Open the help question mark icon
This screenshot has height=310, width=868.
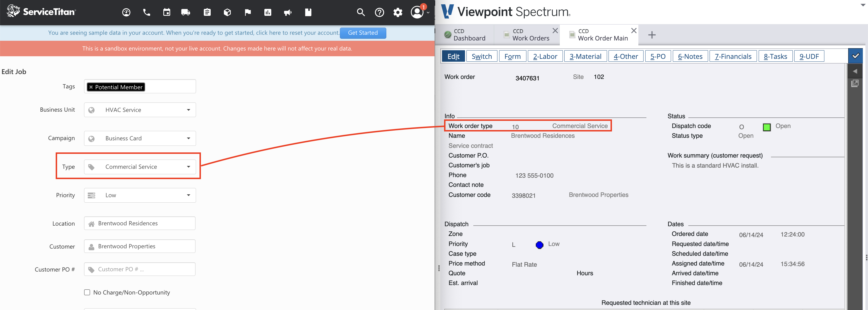click(379, 12)
